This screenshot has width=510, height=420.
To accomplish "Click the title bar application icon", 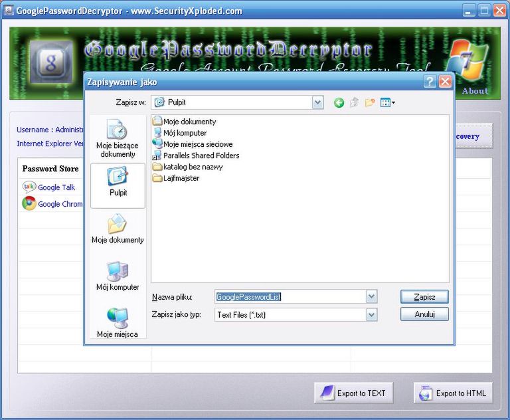I will (9, 11).
